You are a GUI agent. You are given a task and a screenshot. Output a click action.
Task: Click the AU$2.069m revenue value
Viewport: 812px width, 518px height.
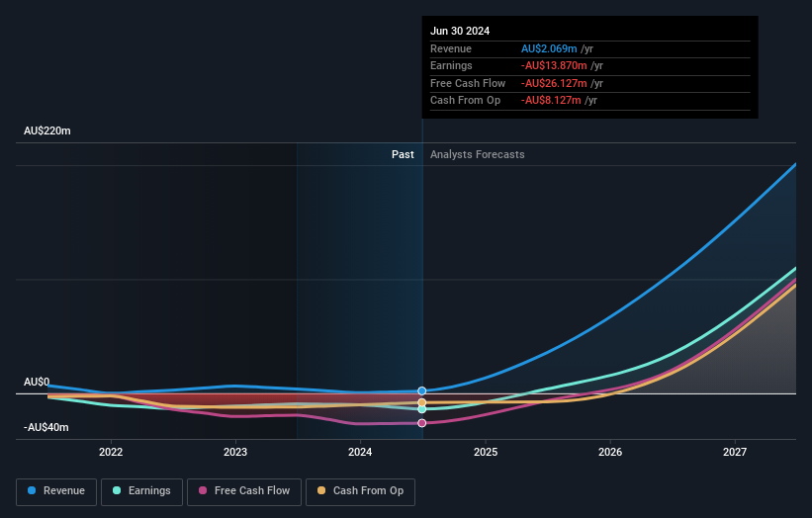tap(549, 48)
